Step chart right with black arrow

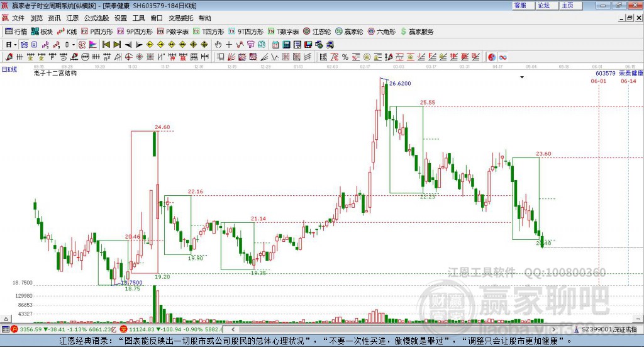139,45
